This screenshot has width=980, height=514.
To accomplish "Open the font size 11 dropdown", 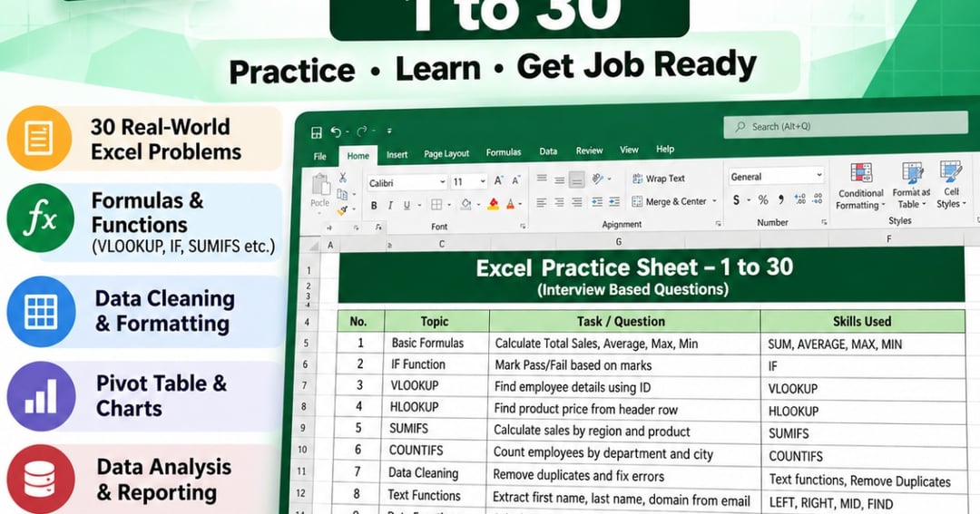I will coord(483,181).
